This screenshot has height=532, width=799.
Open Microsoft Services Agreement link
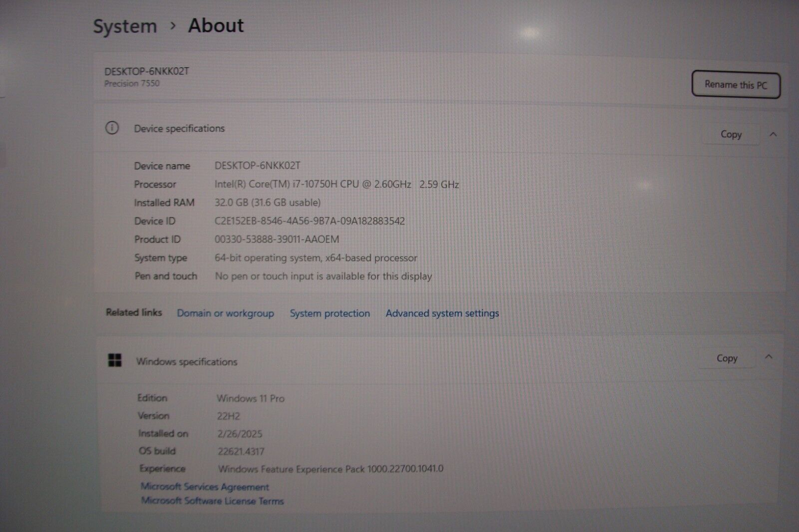pos(205,487)
